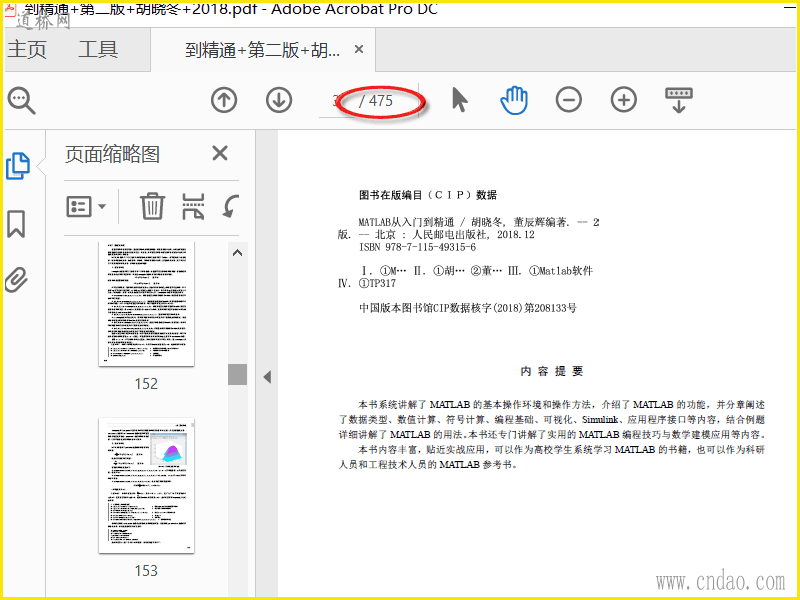Switch to the 主页 tab
Image resolution: width=800 pixels, height=600 pixels.
27,49
